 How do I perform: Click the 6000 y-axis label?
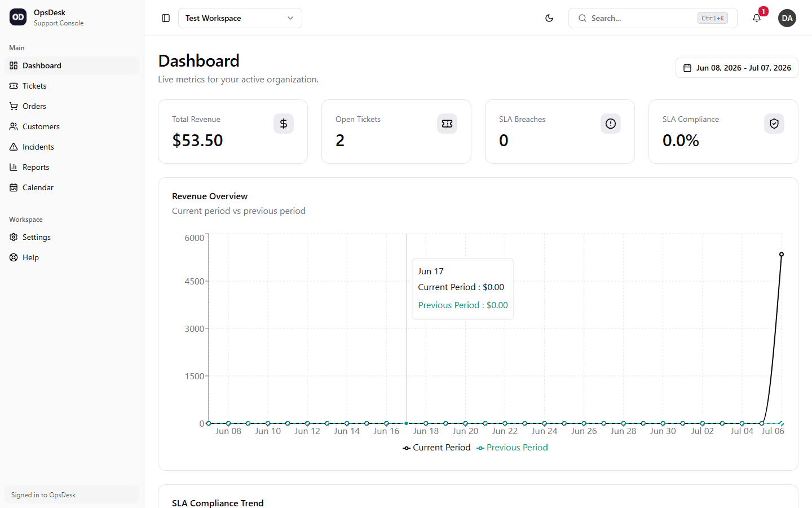[195, 238]
